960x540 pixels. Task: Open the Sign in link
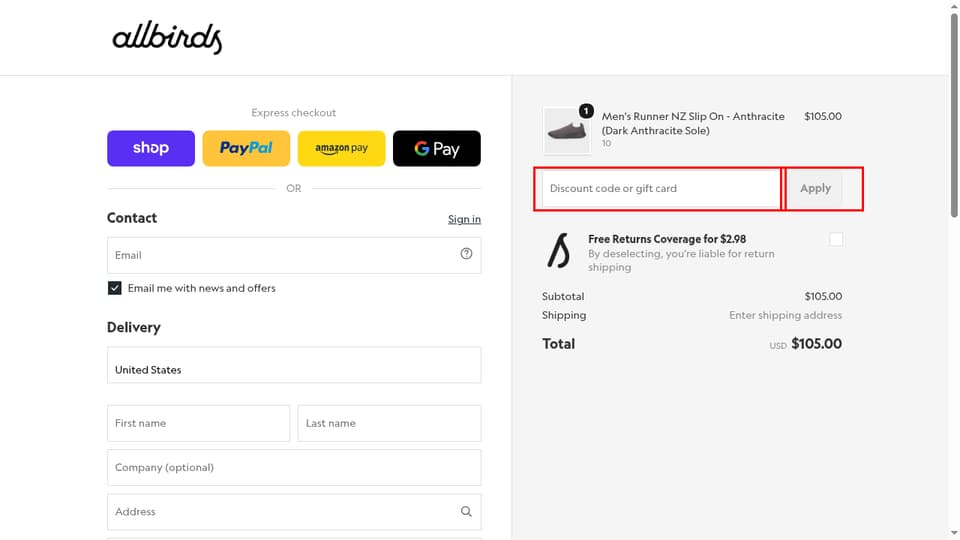464,219
